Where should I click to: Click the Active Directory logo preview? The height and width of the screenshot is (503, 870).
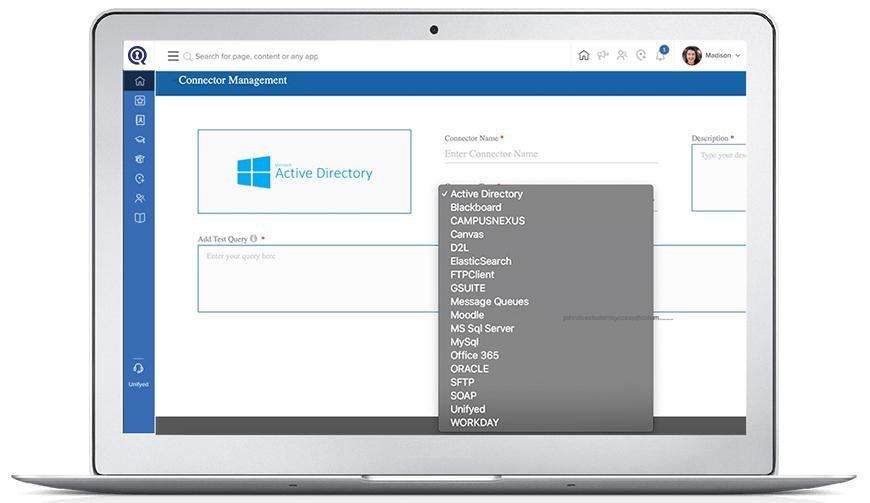[305, 171]
